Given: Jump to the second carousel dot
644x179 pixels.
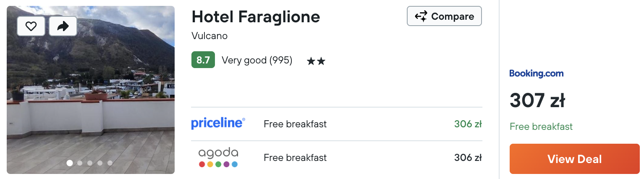Looking at the screenshot, I should point(80,163).
